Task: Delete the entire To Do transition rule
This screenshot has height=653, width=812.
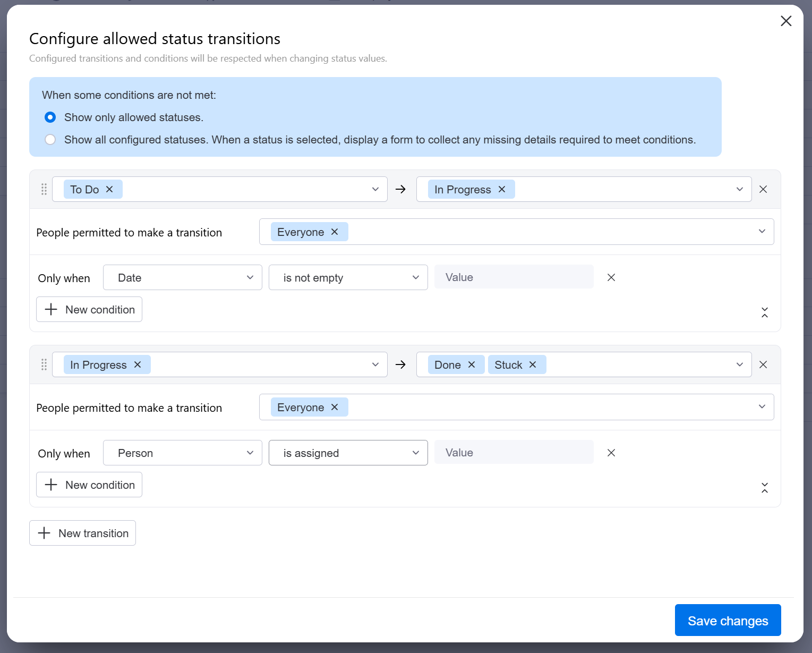Action: [x=763, y=189]
